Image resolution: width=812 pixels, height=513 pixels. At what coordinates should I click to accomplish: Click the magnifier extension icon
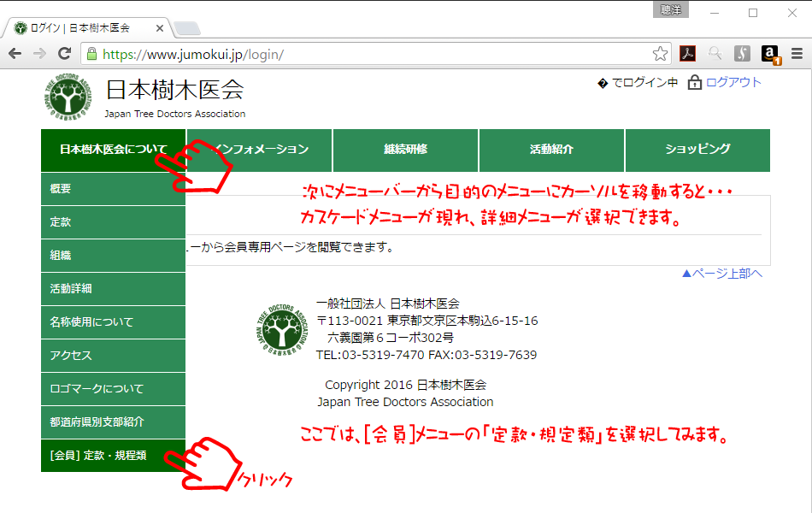point(715,53)
